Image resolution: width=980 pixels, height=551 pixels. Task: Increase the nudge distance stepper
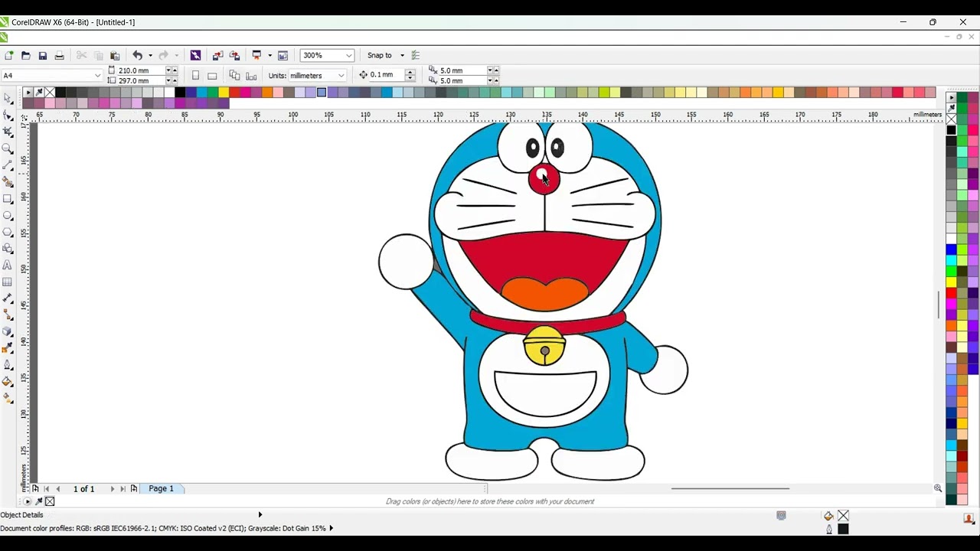[x=410, y=72]
